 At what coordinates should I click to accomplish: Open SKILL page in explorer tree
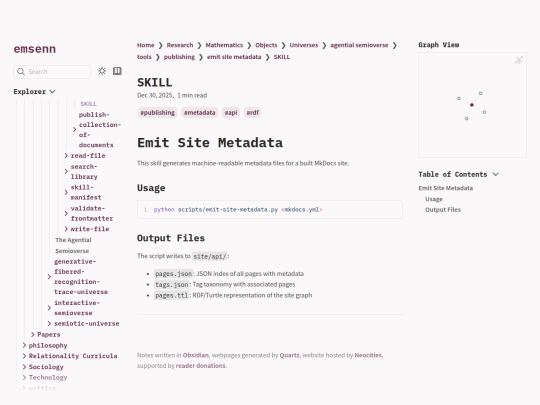(x=89, y=104)
